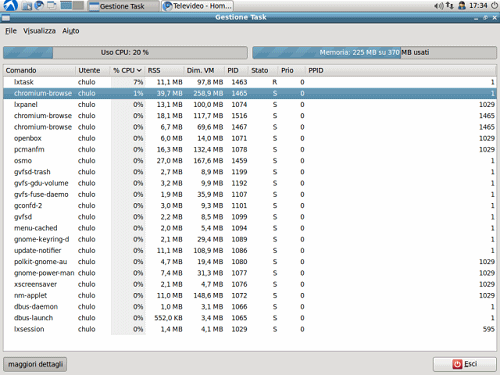
Task: Select the lxsession process row
Action: pos(250,329)
